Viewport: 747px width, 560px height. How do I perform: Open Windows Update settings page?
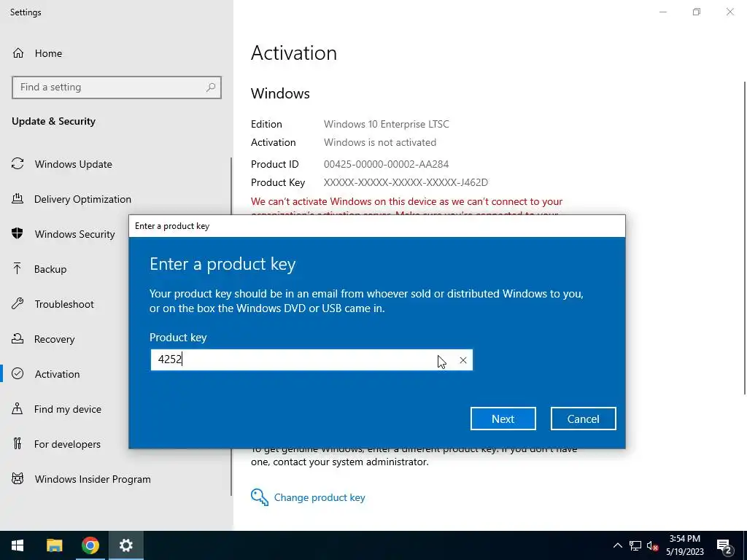tap(73, 164)
